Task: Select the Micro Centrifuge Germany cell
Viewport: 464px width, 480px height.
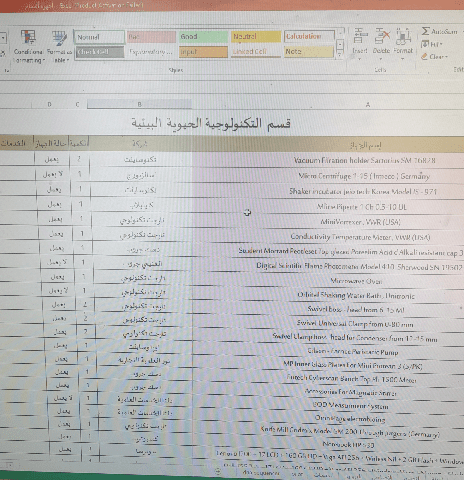Action: pyautogui.click(x=364, y=176)
